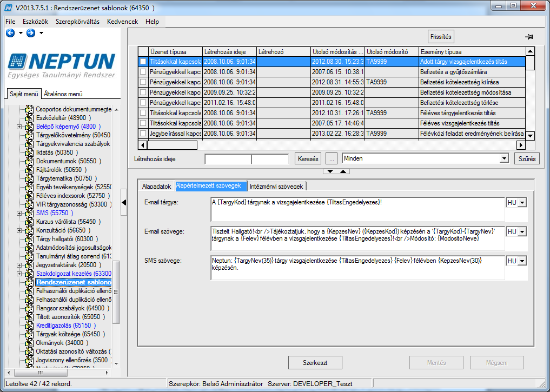Sort by the Esemény típusa column header
The width and height of the screenshot is (550, 392).
coord(473,51)
